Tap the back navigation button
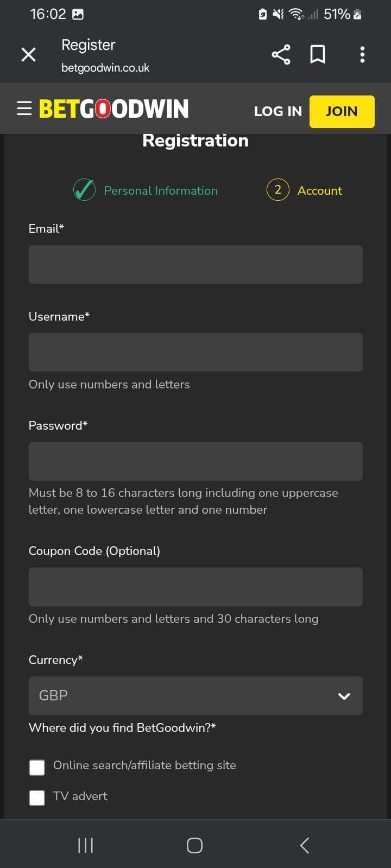 (304, 845)
